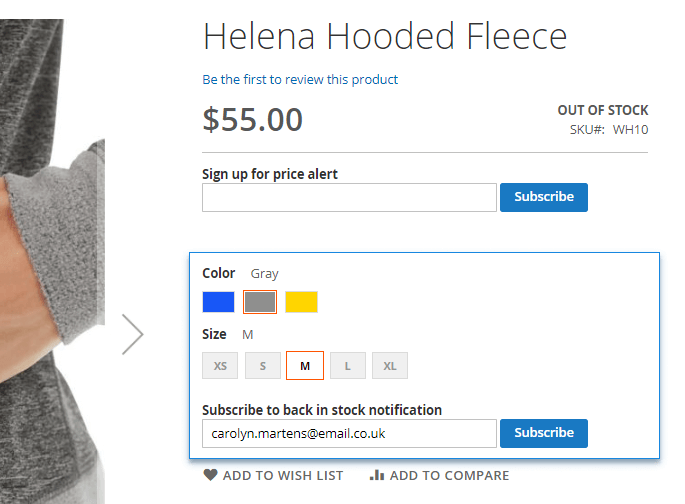Screen dimensions: 685x504
Task: Pick the yellow color swatch
Action: (301, 302)
